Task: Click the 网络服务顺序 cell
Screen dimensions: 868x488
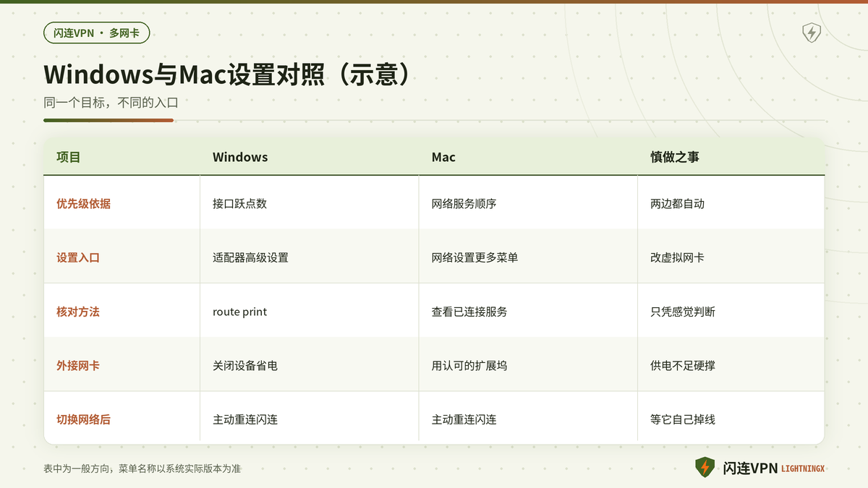Action: (464, 204)
